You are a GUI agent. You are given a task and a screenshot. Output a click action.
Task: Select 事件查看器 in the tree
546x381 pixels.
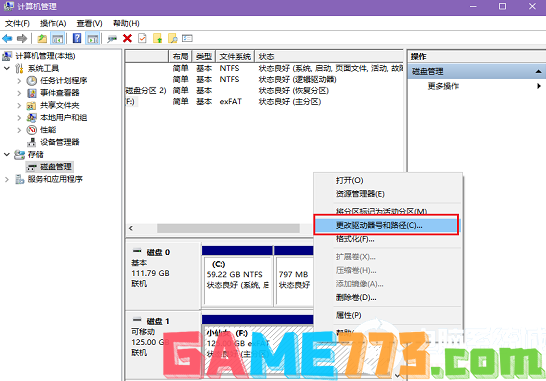[x=60, y=93]
